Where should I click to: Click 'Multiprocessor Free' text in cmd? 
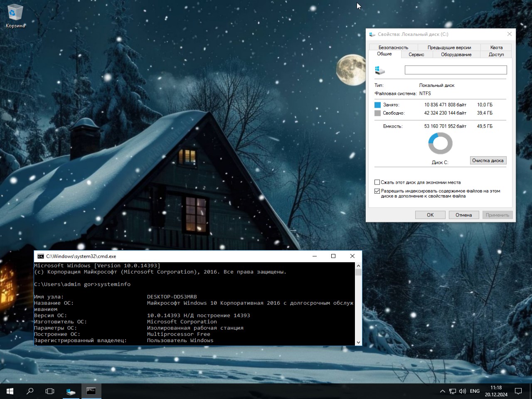179,334
